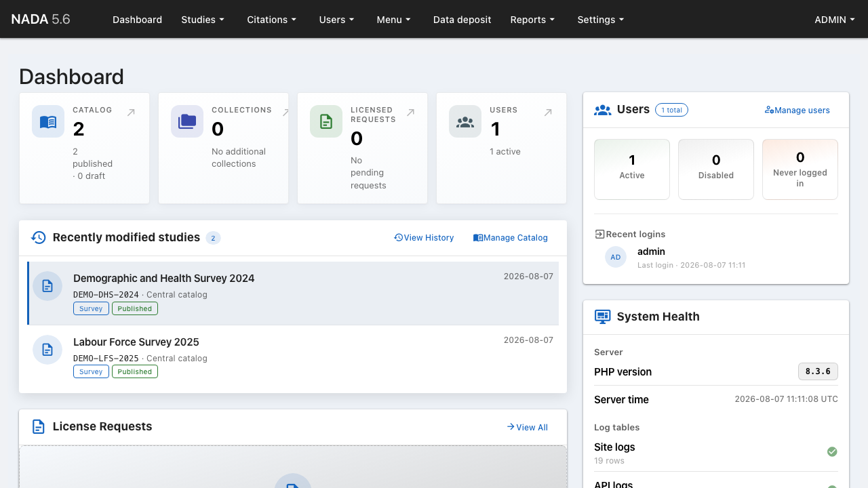The height and width of the screenshot is (488, 868).
Task: Click the Active users stat box
Action: tap(632, 169)
